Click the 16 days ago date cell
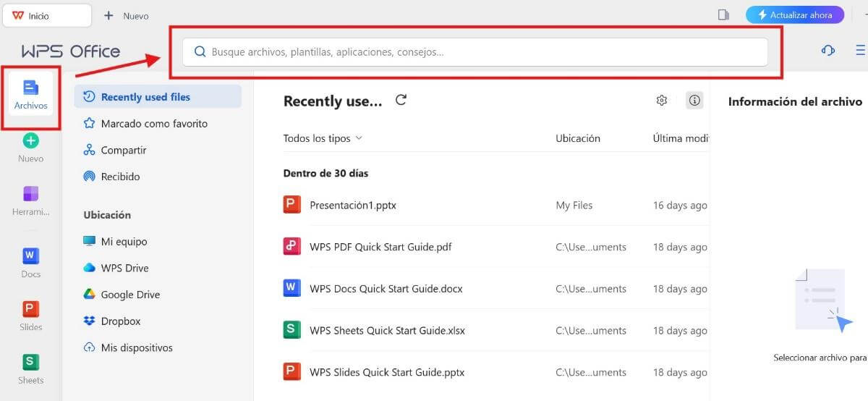Image resolution: width=868 pixels, height=401 pixels. point(680,206)
